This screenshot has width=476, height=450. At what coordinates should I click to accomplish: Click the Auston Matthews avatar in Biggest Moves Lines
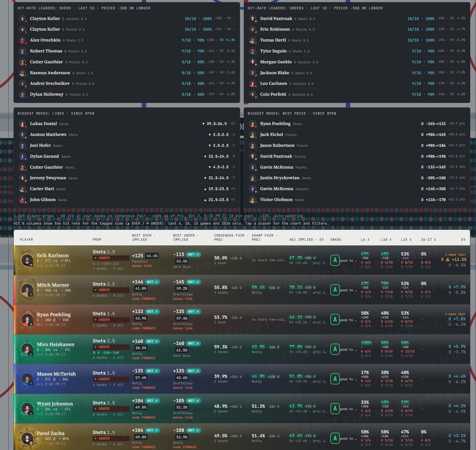pyautogui.click(x=23, y=135)
